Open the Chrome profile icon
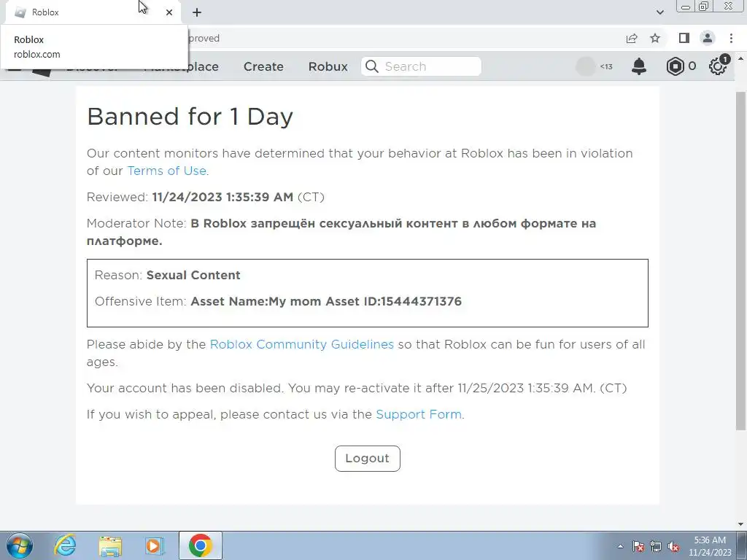This screenshot has height=560, width=747. click(x=708, y=38)
